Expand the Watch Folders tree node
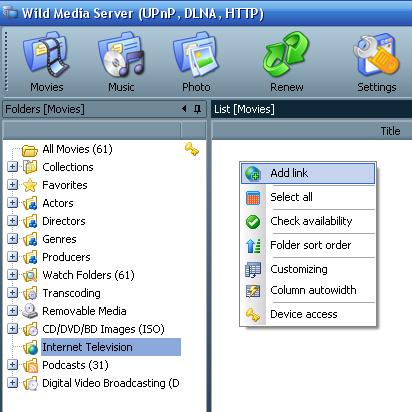 (12, 275)
